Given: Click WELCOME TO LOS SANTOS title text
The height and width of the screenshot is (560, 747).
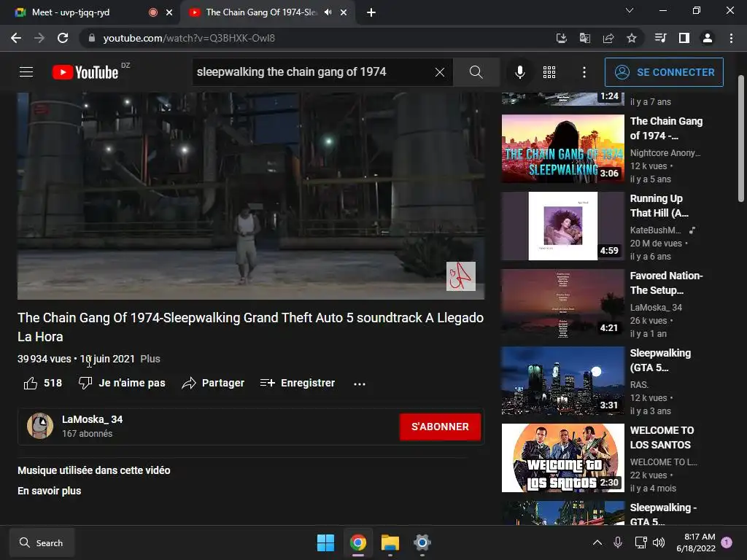Looking at the screenshot, I should tap(662, 437).
